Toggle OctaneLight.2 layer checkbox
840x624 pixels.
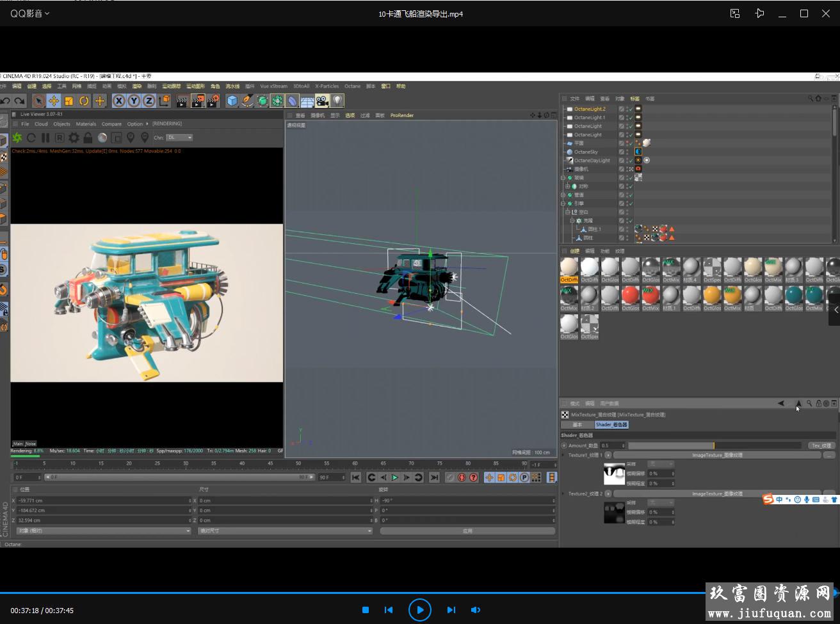(621, 109)
